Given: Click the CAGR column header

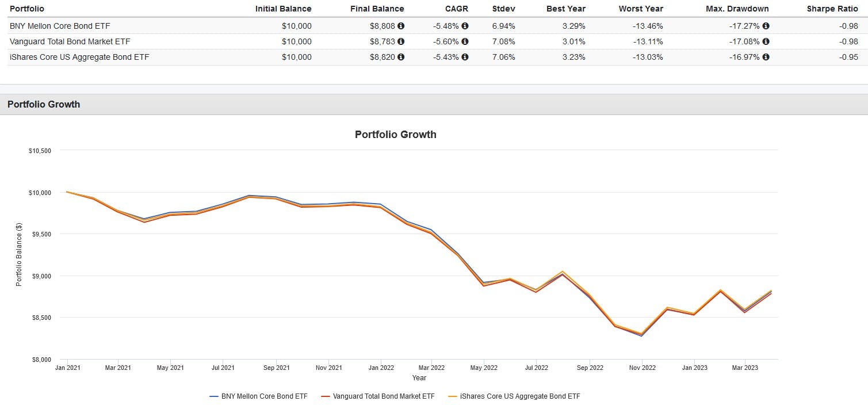Looking at the screenshot, I should 456,9.
